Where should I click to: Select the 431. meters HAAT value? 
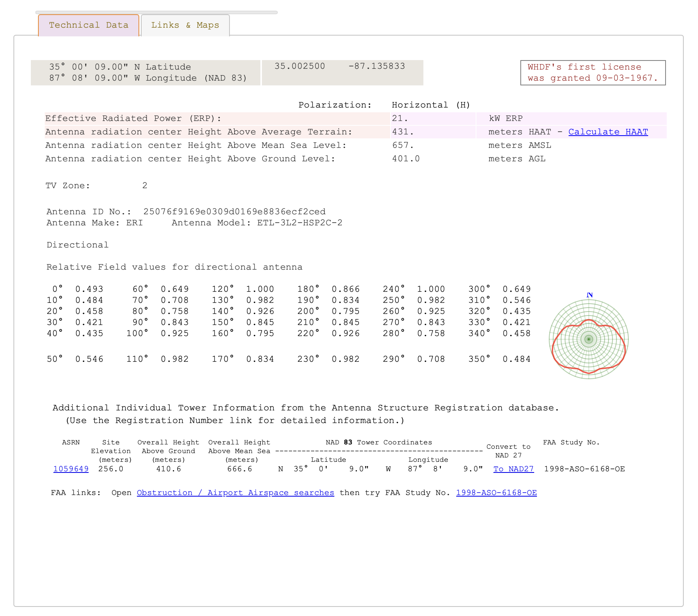tap(403, 132)
